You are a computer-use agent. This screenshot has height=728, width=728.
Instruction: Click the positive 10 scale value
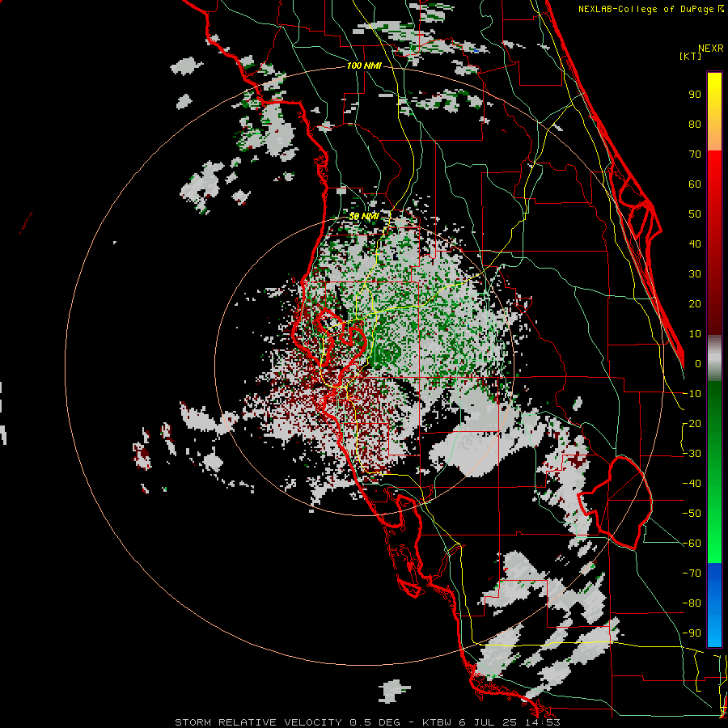tap(695, 334)
